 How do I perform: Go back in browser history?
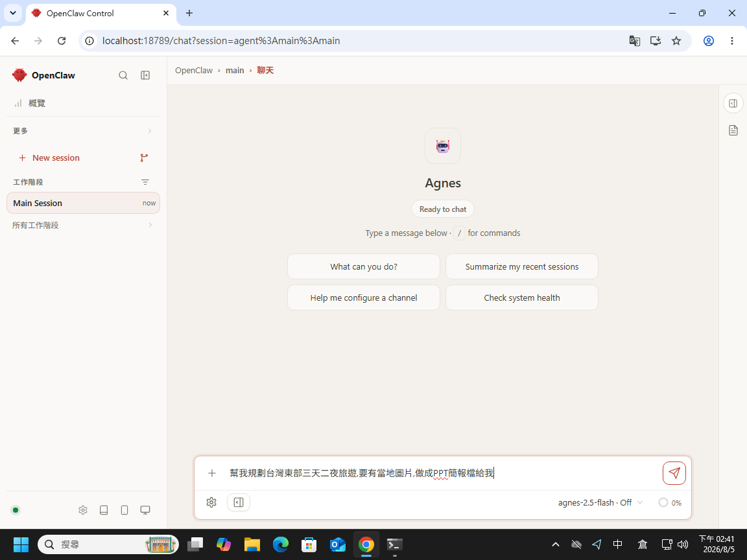[16, 41]
